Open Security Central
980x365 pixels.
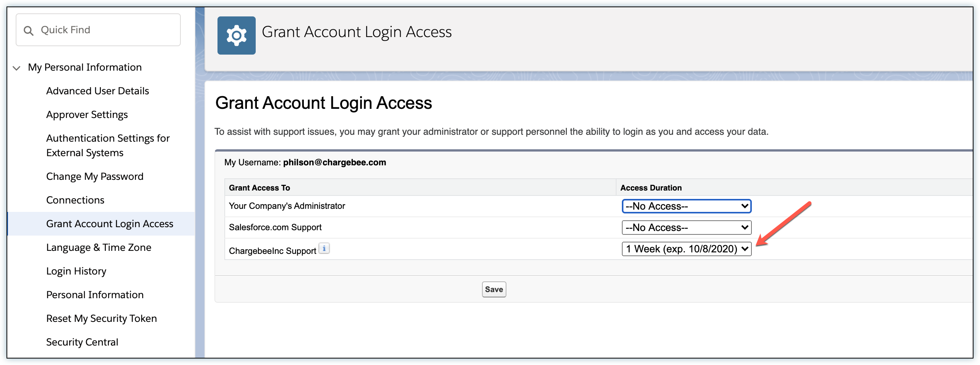[x=82, y=342]
